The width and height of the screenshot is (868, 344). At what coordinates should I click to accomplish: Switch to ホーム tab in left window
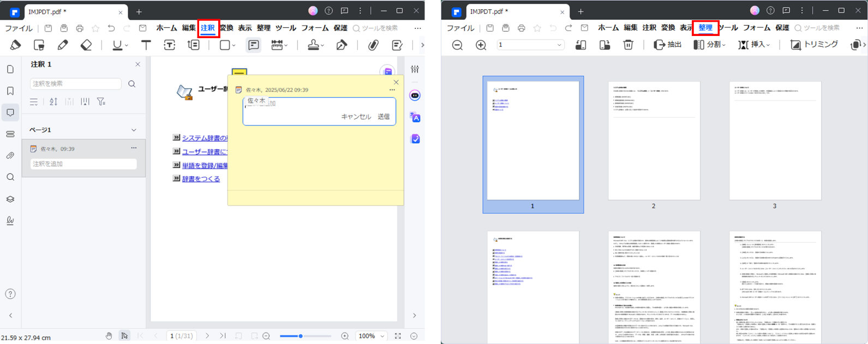pyautogui.click(x=167, y=28)
